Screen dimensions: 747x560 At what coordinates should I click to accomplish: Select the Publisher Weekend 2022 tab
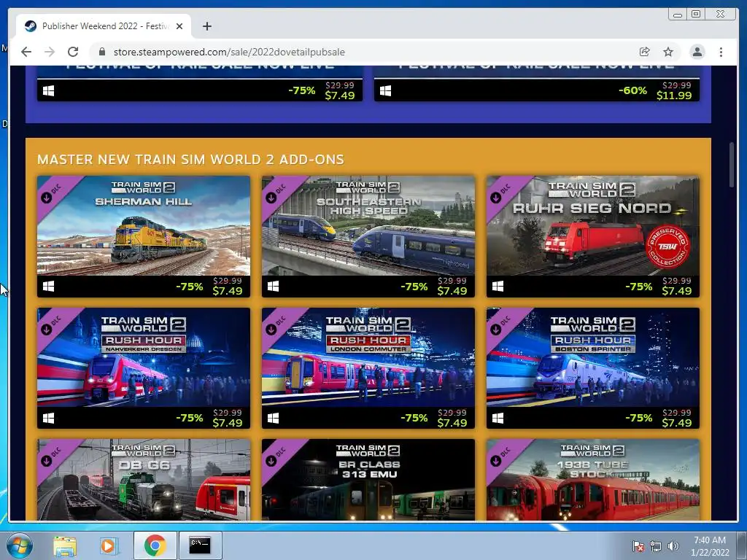coord(104,26)
